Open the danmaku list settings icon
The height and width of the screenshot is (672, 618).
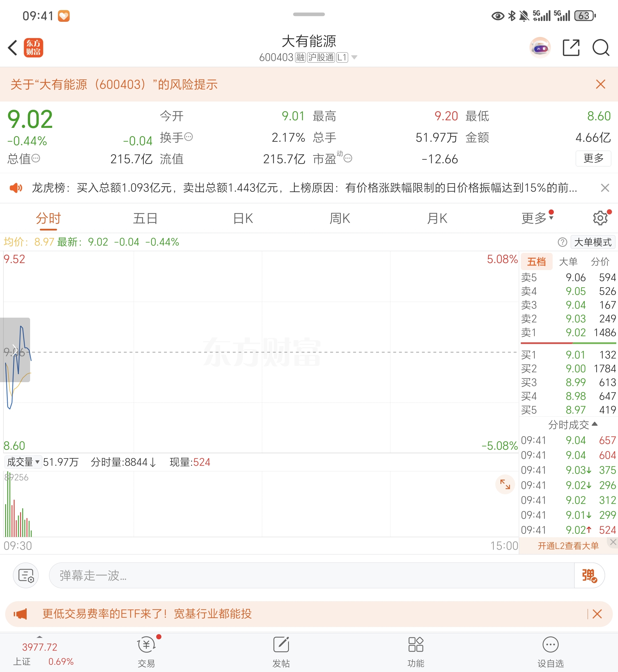[26, 575]
